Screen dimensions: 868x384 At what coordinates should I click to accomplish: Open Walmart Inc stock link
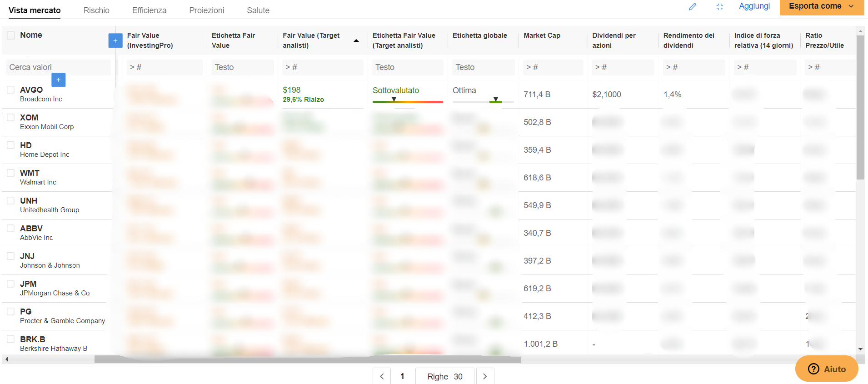click(38, 182)
